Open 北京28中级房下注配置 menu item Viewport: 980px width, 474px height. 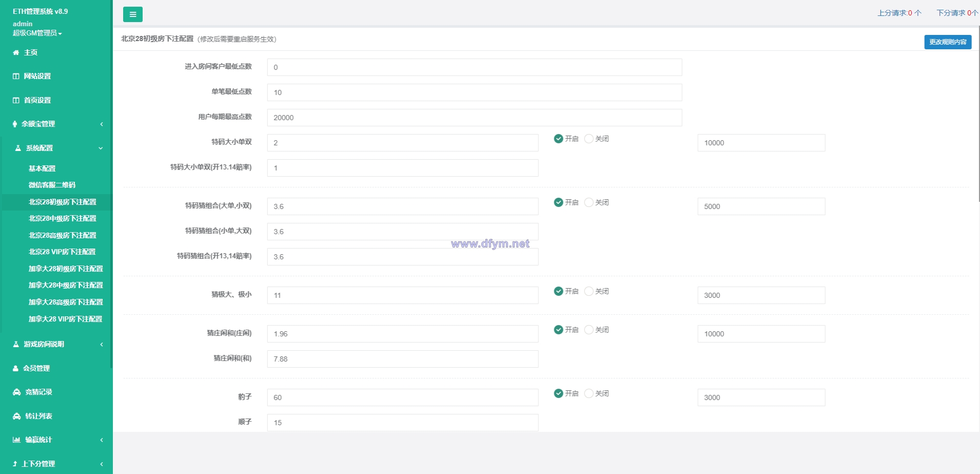63,218
